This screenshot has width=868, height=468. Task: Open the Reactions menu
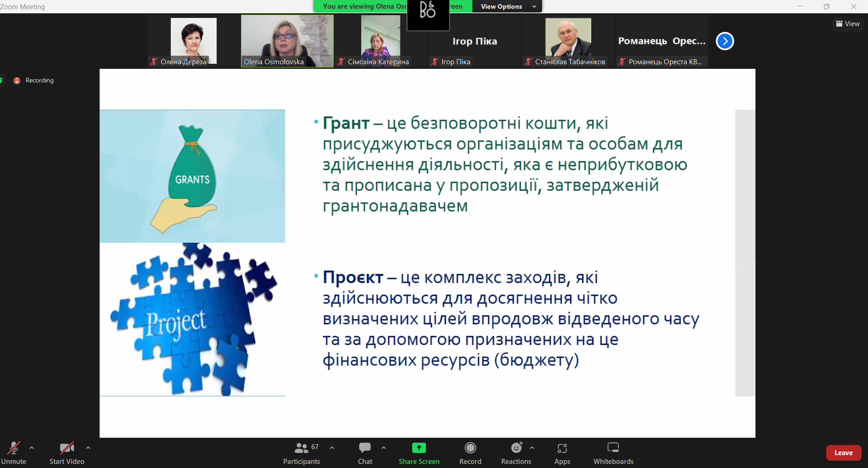tap(516, 452)
